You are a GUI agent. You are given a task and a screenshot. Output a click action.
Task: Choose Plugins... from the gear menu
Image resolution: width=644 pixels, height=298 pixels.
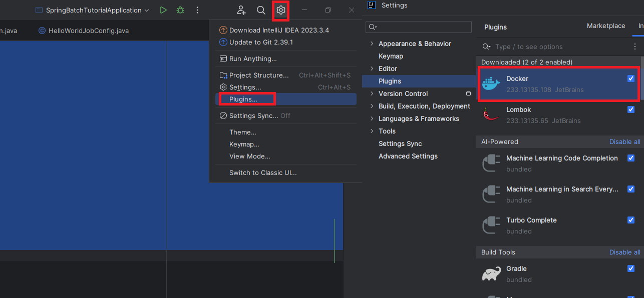point(286,99)
